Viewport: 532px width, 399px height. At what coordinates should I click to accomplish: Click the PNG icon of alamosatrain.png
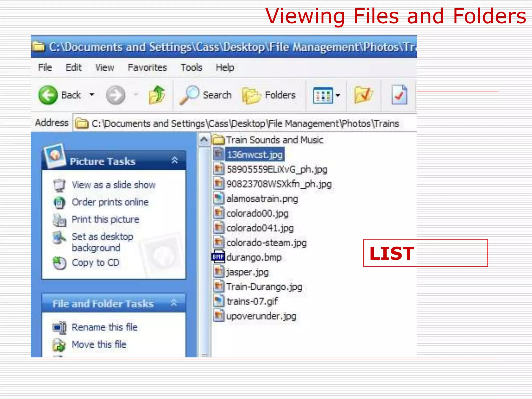(218, 198)
